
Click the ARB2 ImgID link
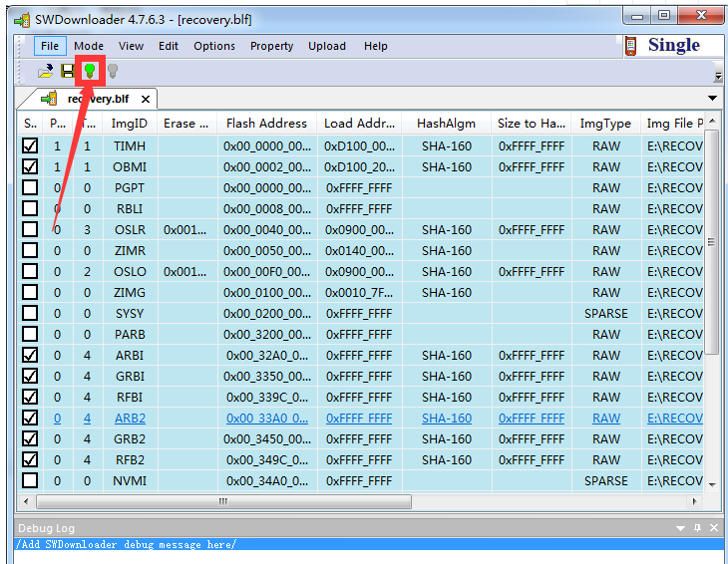click(130, 419)
